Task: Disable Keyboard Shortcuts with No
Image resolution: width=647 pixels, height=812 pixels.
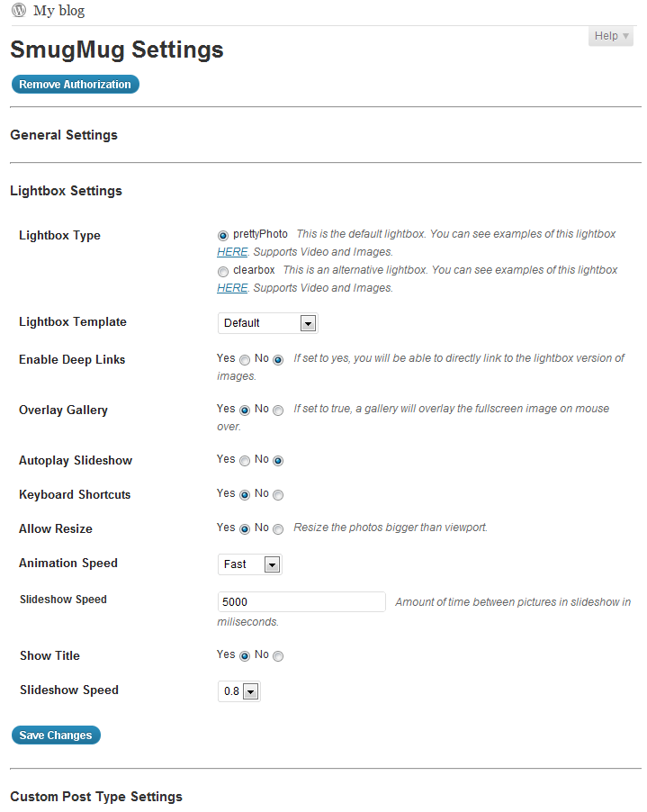Action: pyautogui.click(x=278, y=495)
